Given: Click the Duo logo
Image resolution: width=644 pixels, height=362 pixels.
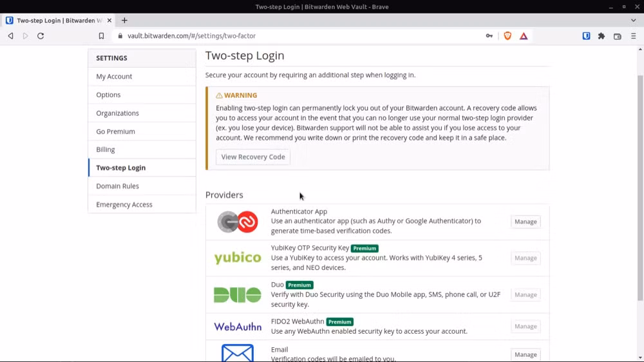Looking at the screenshot, I should point(238,294).
